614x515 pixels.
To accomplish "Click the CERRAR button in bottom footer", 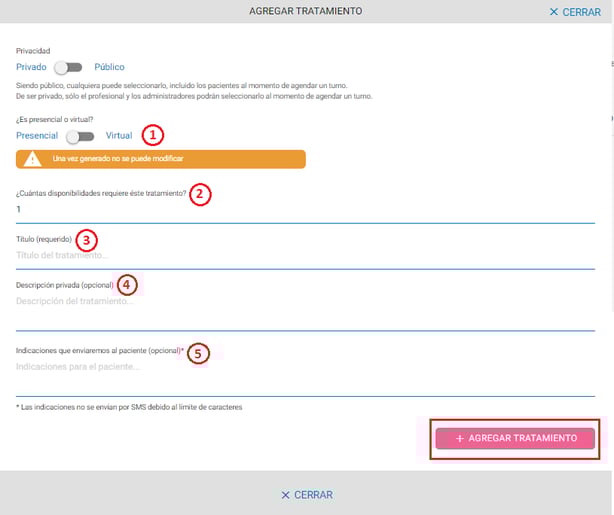I will (x=307, y=495).
